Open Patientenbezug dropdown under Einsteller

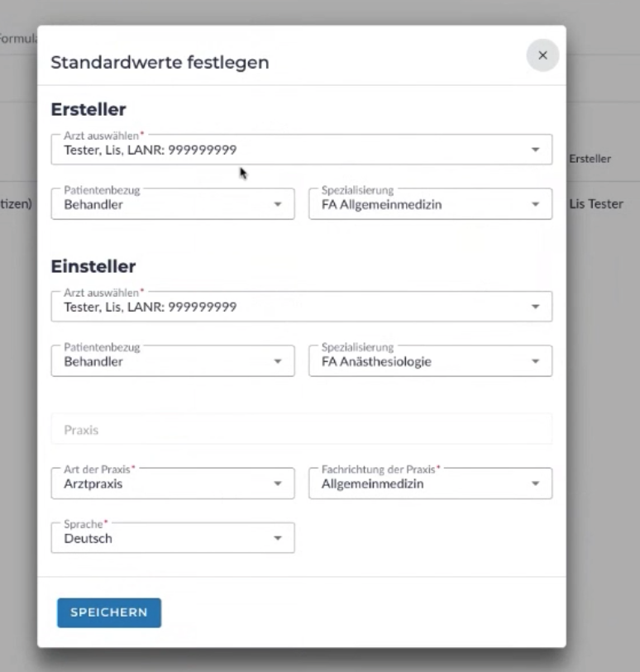[x=165, y=361]
